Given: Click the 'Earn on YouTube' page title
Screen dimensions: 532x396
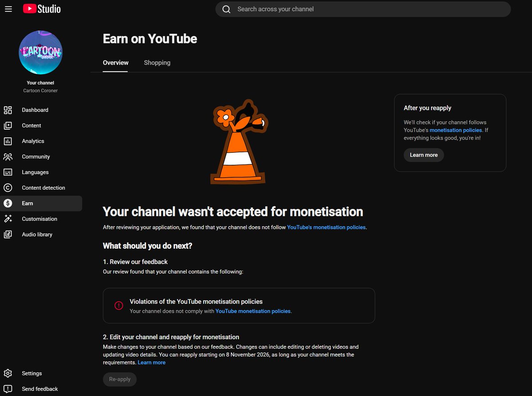Looking at the screenshot, I should point(150,39).
